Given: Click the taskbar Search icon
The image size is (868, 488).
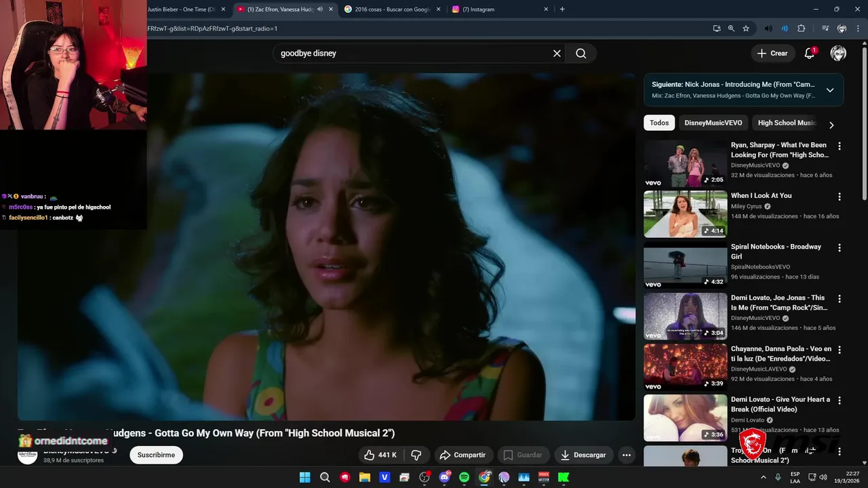Looking at the screenshot, I should pos(325,477).
